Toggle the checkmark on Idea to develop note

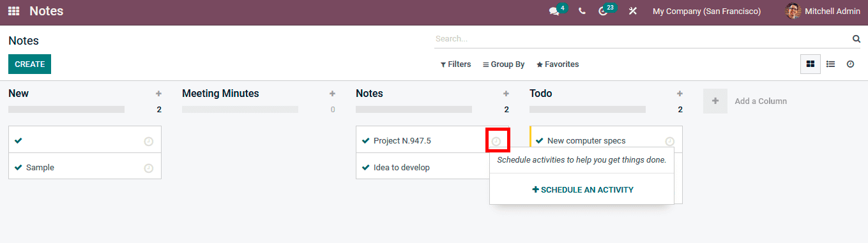[365, 168]
